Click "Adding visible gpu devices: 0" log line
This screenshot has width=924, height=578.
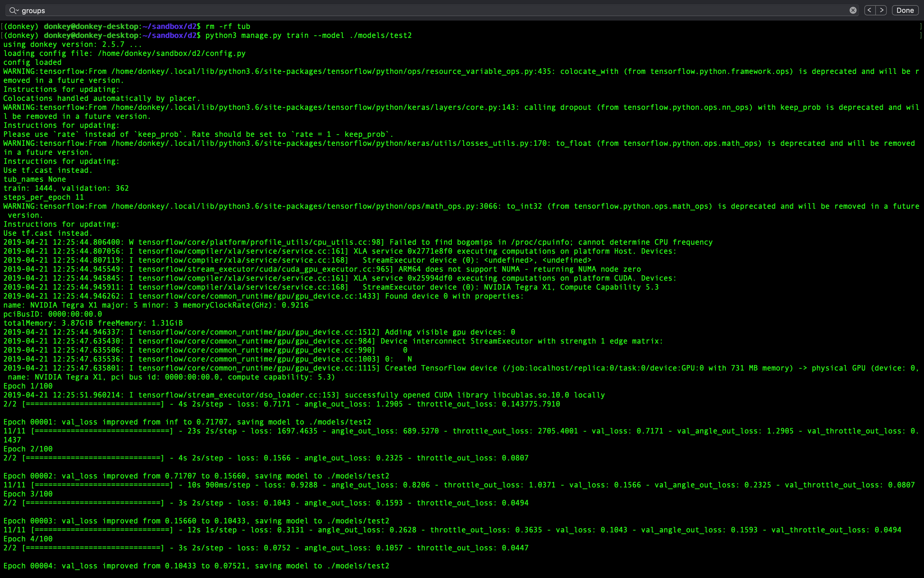pyautogui.click(x=259, y=332)
